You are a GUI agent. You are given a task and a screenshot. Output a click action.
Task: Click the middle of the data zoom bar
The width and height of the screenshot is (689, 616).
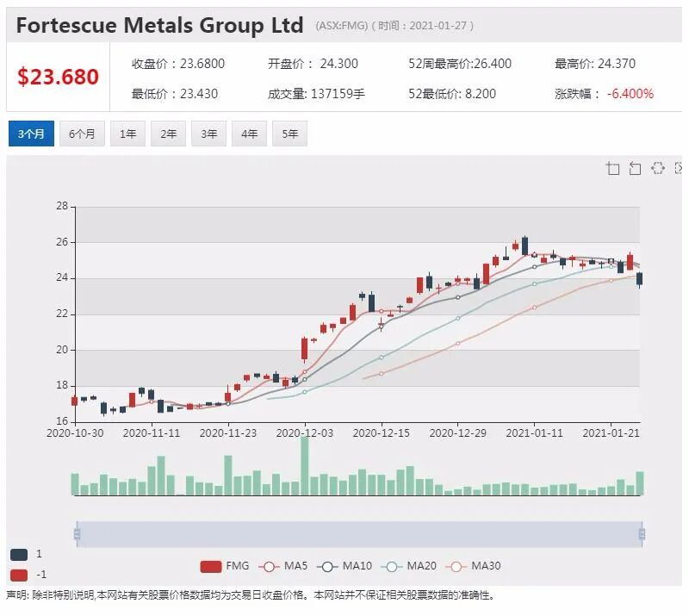pos(359,534)
